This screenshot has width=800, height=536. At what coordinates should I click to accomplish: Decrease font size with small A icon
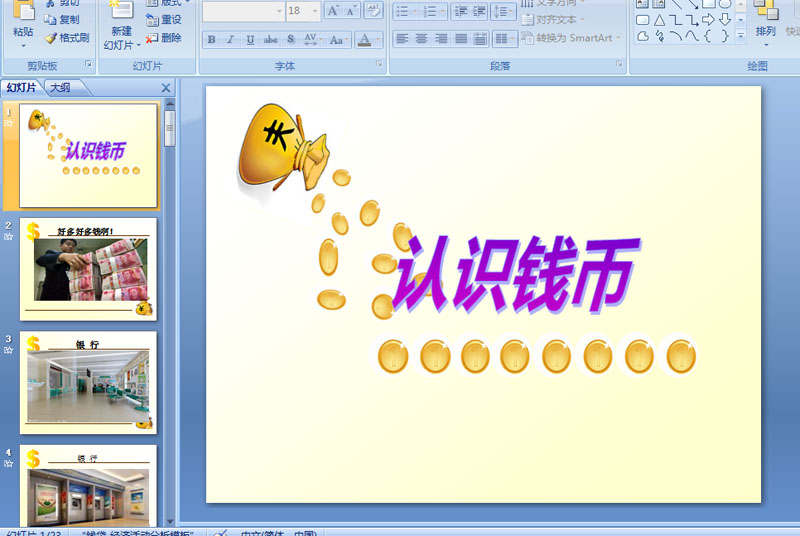351,10
